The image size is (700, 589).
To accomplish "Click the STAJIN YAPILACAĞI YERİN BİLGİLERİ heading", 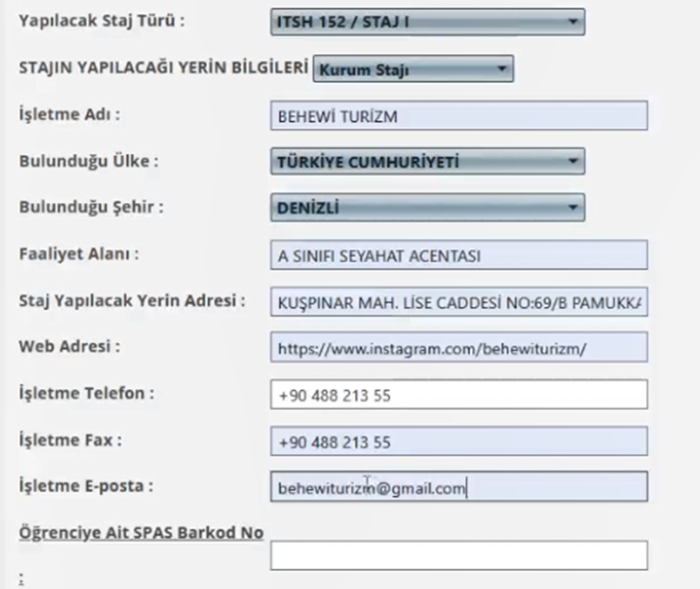I will click(x=163, y=68).
